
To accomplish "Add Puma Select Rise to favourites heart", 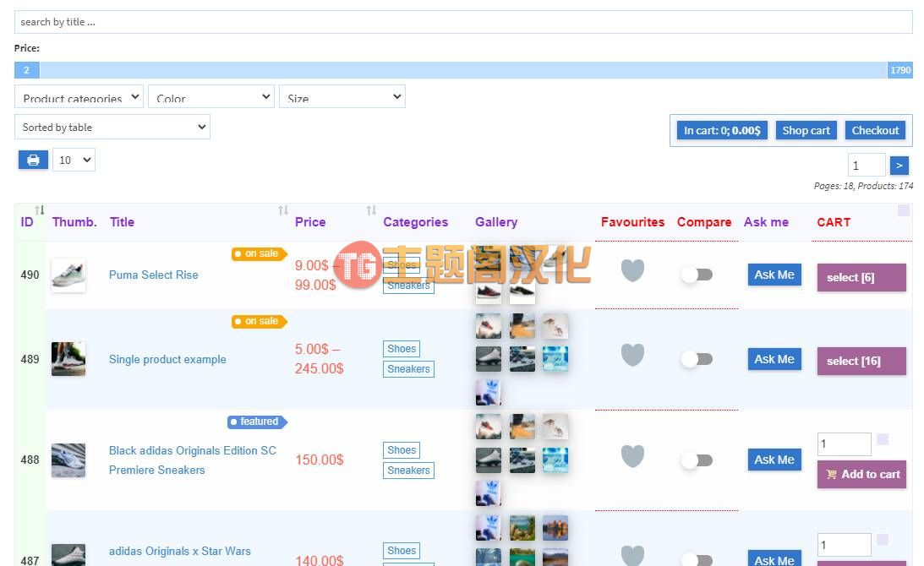I will pyautogui.click(x=632, y=271).
